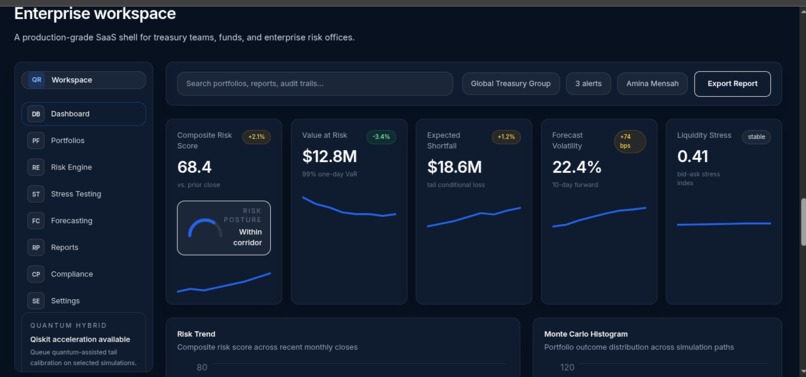Click the bid-ask stress index caption
Screen dimensions: 806x377
[x=699, y=178]
